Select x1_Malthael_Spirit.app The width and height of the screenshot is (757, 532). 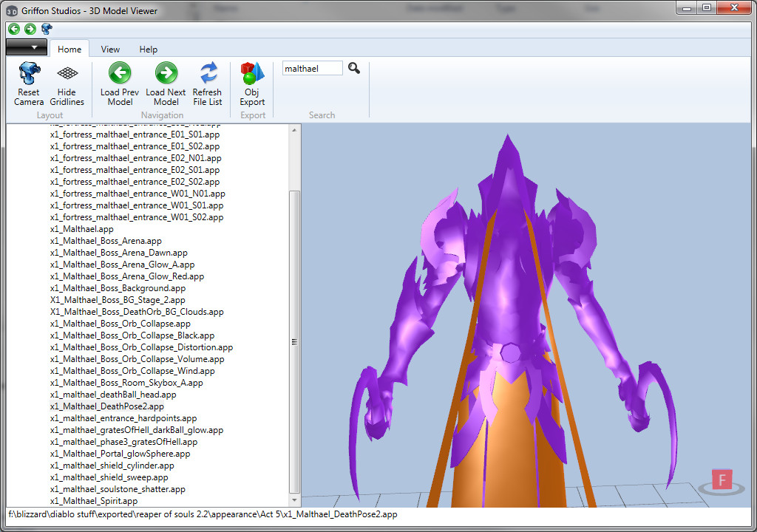(x=94, y=501)
